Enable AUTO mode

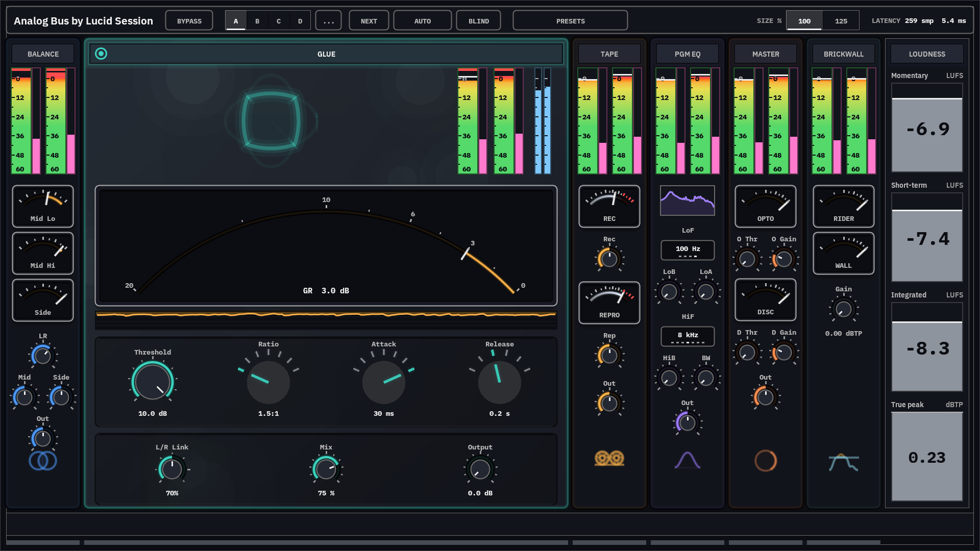pos(423,21)
